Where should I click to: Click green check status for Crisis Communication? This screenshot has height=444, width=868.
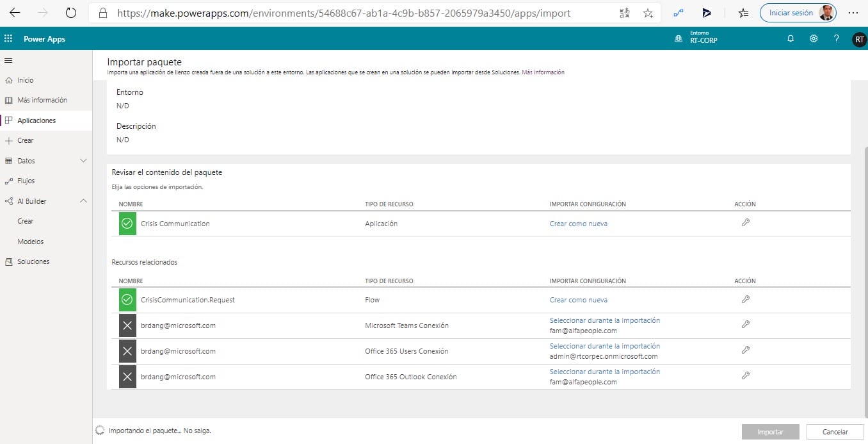pyautogui.click(x=127, y=224)
